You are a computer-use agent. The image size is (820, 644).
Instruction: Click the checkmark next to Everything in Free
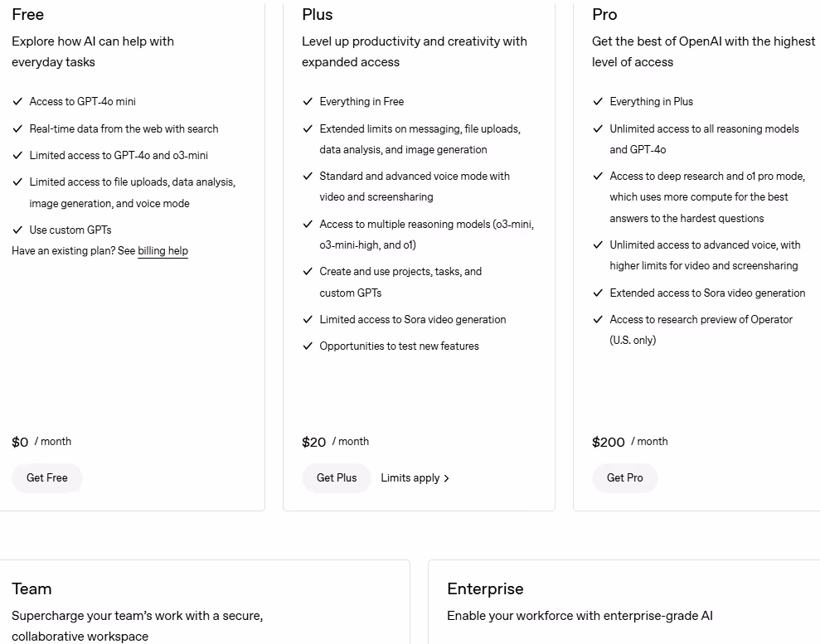[308, 101]
